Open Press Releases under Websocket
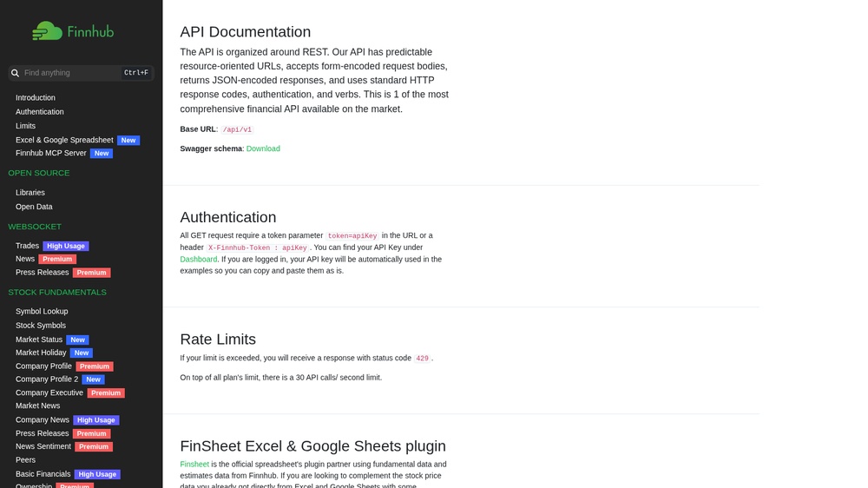 point(42,272)
